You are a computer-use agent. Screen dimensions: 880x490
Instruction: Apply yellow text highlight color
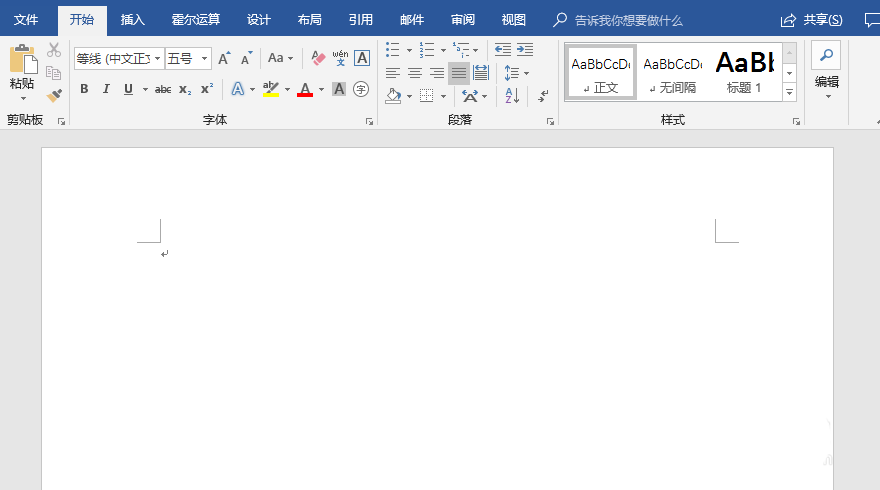pos(271,89)
